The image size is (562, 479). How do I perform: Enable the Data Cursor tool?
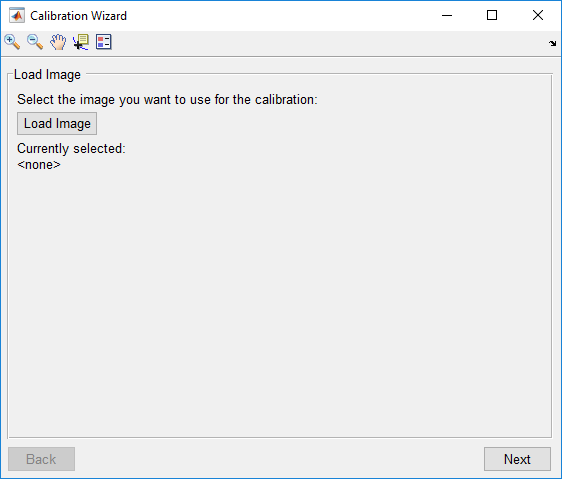click(81, 42)
